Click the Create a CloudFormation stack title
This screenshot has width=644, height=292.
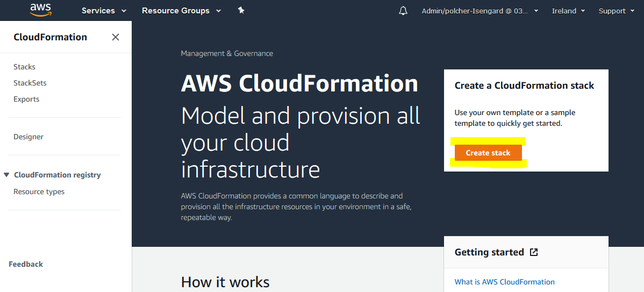(524, 86)
